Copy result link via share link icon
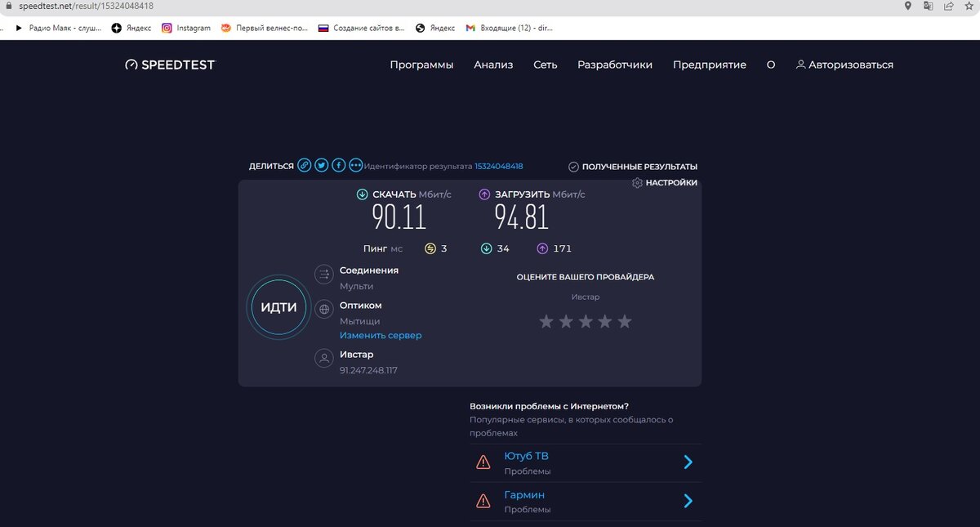 [x=305, y=166]
